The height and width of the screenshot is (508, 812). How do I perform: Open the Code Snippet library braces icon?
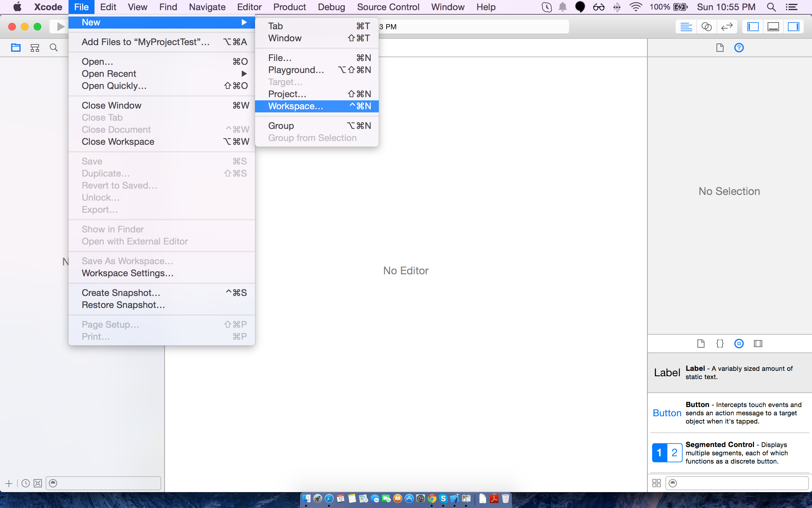720,343
